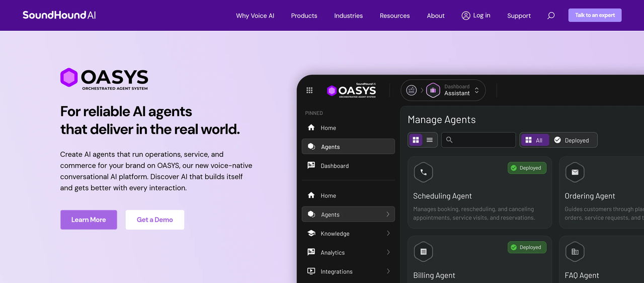The height and width of the screenshot is (283, 644).
Task: Click the PINNED section label
Action: coord(314,113)
